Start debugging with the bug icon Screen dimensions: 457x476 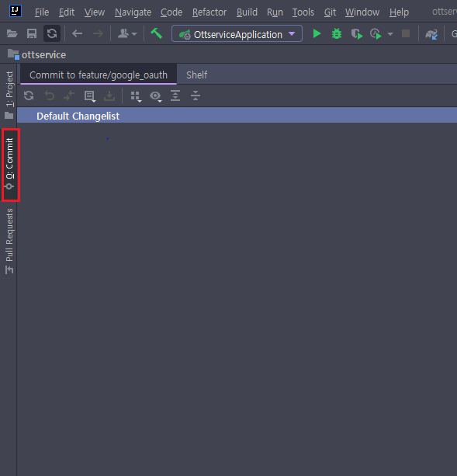[x=336, y=33]
